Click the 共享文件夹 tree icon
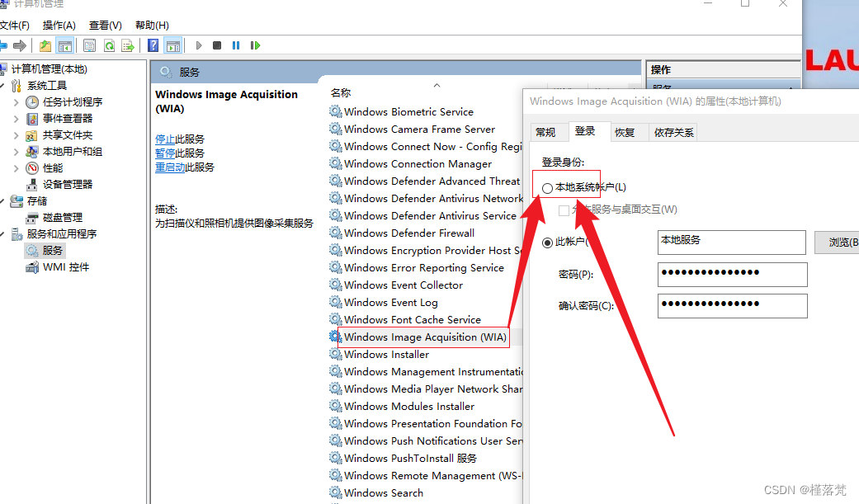 tap(32, 135)
